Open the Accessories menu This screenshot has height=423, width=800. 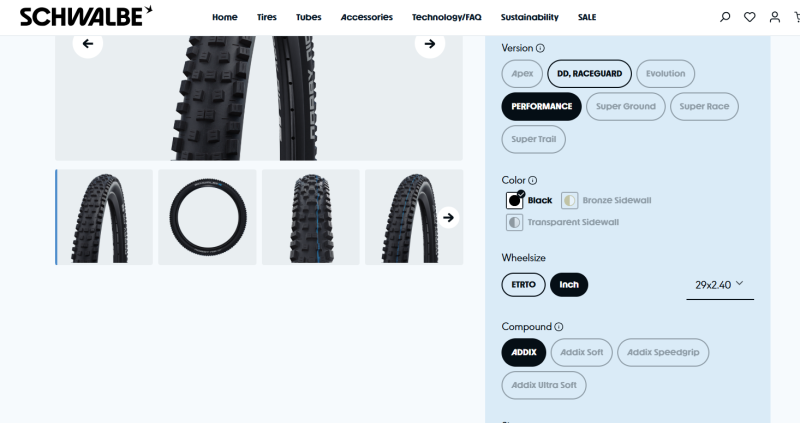click(367, 17)
